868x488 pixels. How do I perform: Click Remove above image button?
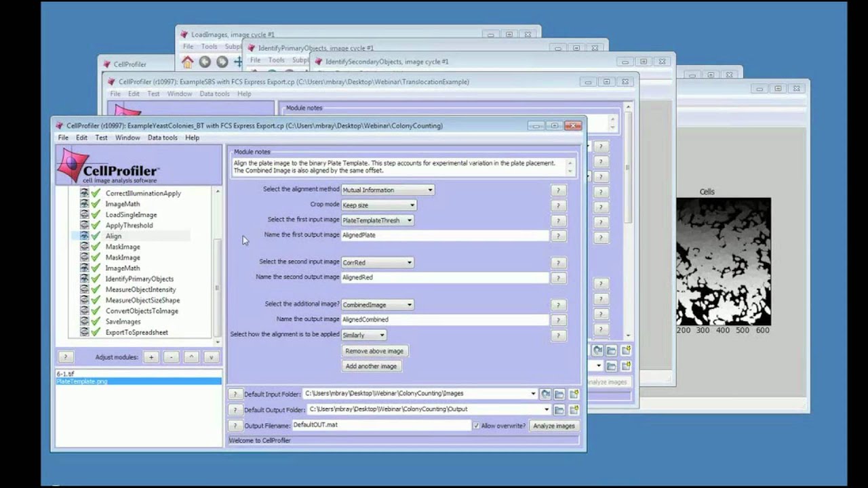pyautogui.click(x=374, y=351)
